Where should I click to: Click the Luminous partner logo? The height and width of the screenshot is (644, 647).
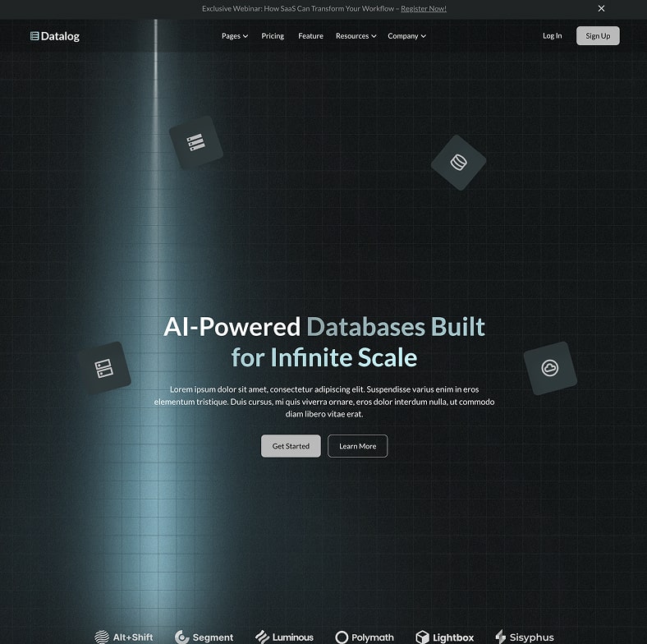coord(284,637)
